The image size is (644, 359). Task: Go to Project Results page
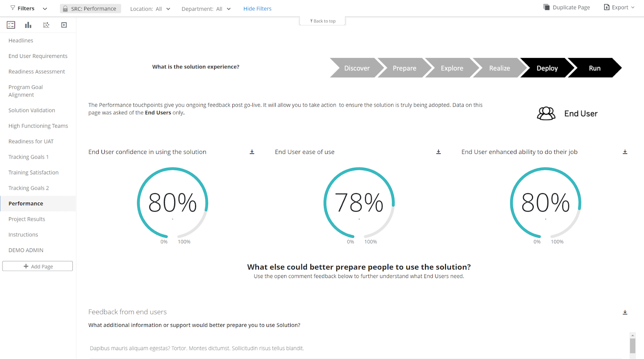click(x=27, y=219)
